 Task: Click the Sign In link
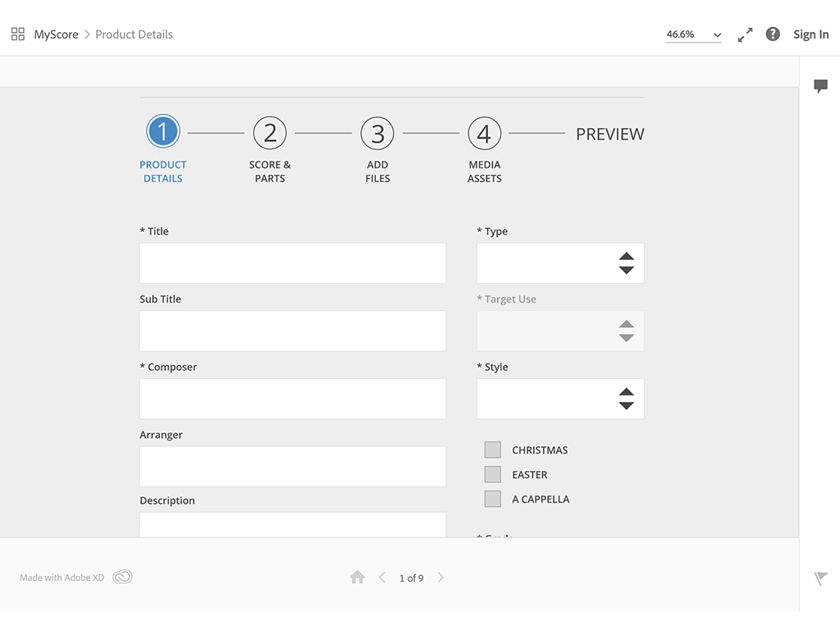click(x=810, y=34)
